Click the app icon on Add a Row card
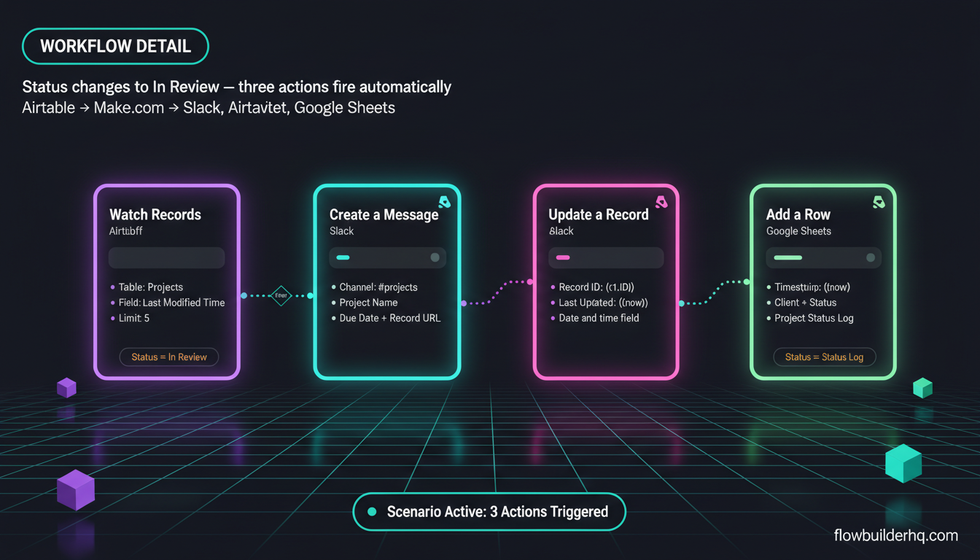The image size is (980, 560). 879,202
